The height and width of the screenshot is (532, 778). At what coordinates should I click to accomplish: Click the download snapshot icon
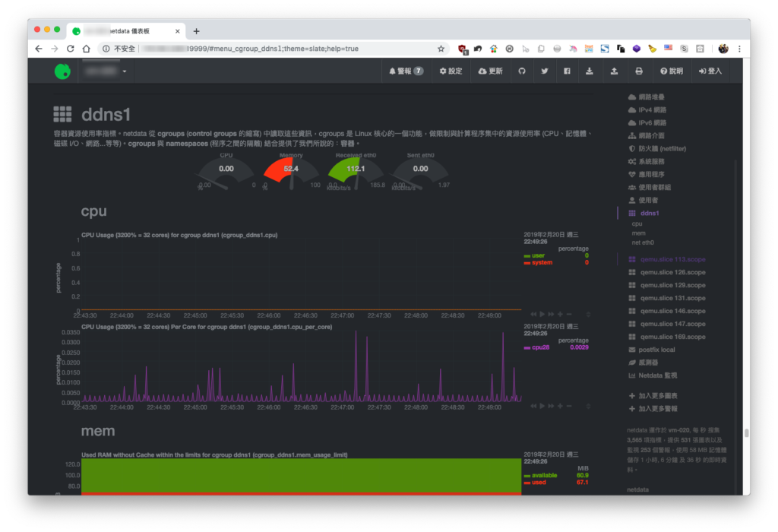[590, 71]
